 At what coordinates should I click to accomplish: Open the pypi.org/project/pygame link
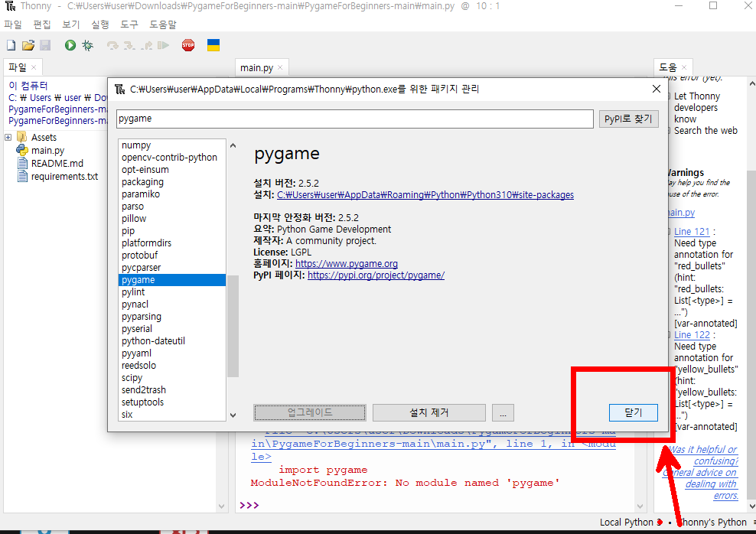click(376, 275)
